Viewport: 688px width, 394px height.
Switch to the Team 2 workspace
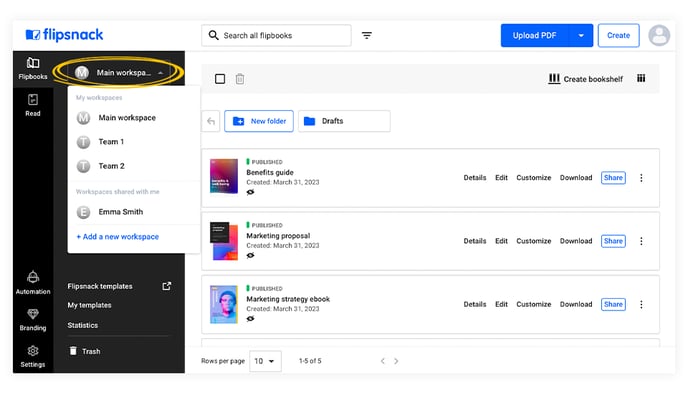[111, 166]
